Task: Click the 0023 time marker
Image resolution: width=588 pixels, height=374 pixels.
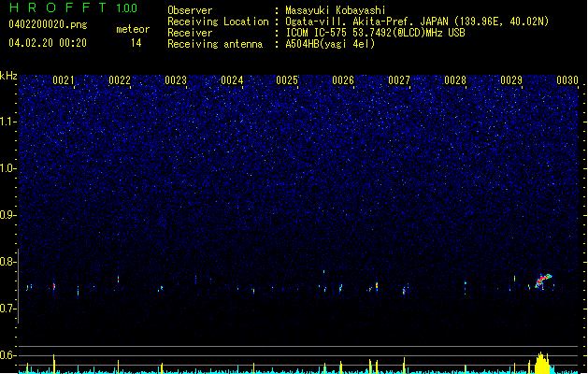Action: (x=176, y=80)
